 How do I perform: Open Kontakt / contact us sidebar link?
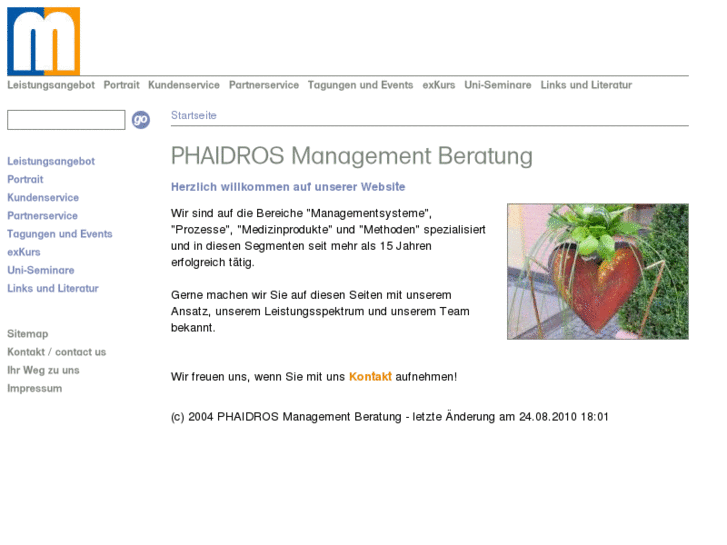click(x=57, y=352)
